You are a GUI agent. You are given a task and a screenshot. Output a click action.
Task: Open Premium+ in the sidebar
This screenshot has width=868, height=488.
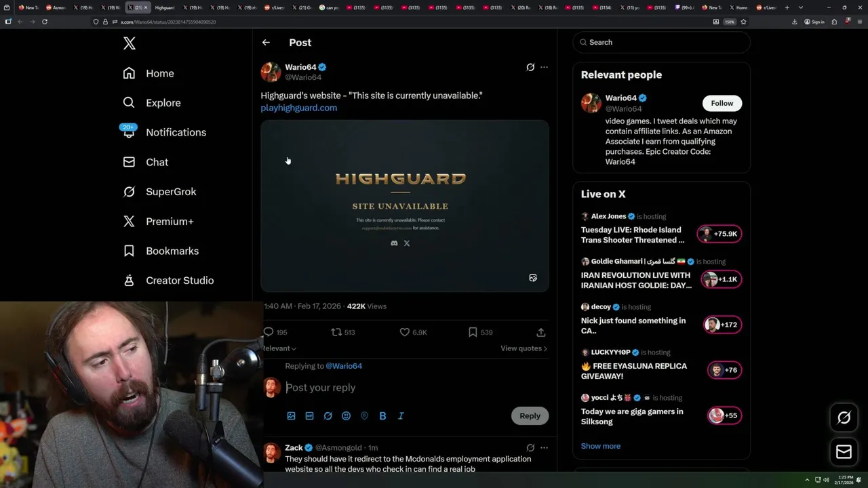[x=158, y=221]
